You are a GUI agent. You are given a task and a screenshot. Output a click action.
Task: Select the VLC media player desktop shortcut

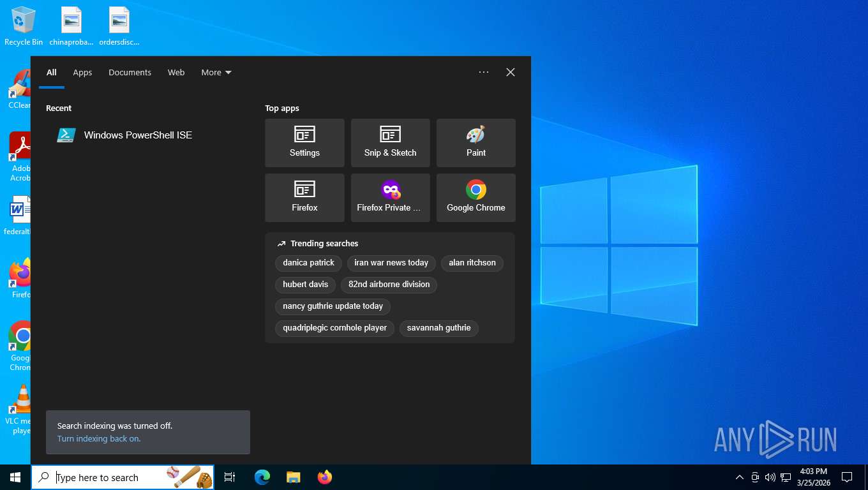[x=18, y=410]
